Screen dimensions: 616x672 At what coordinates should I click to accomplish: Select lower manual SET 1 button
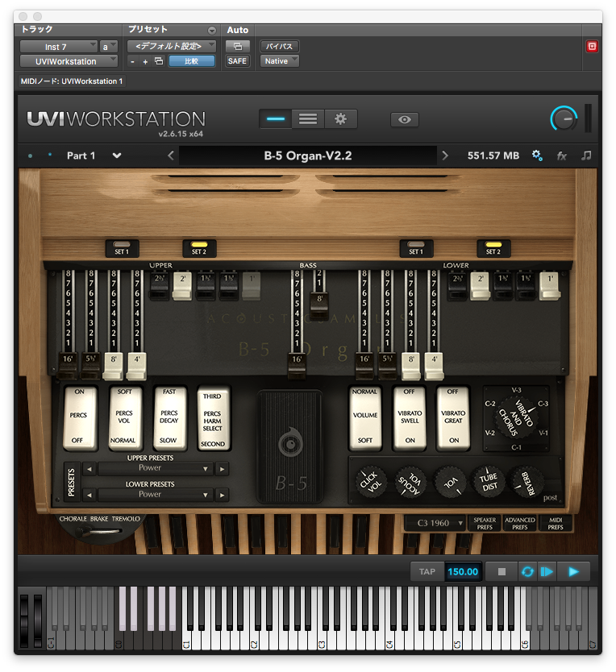pos(416,248)
